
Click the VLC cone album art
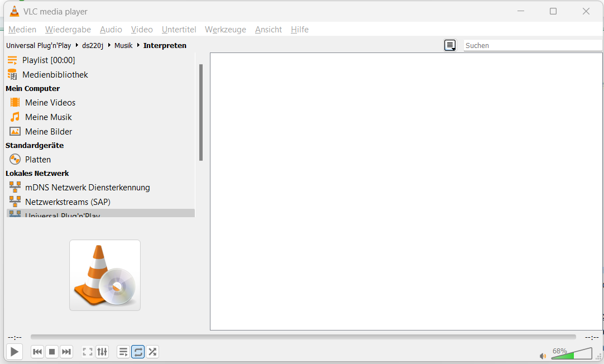(x=105, y=275)
